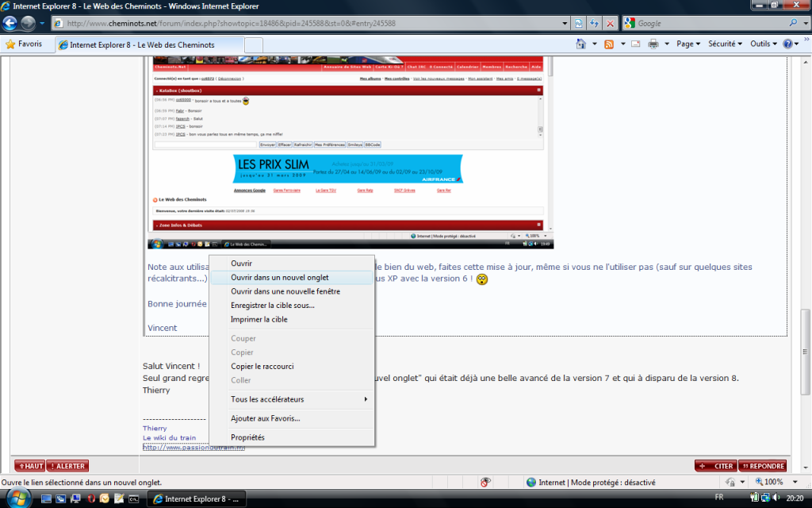Expand the zoom level dropdown arrow
This screenshot has height=508, width=812.
795,483
